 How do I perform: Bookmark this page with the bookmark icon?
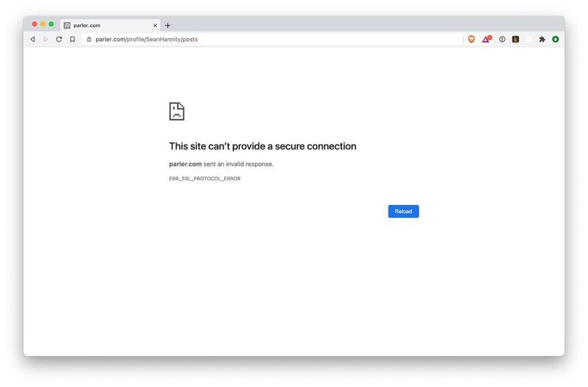click(x=72, y=39)
